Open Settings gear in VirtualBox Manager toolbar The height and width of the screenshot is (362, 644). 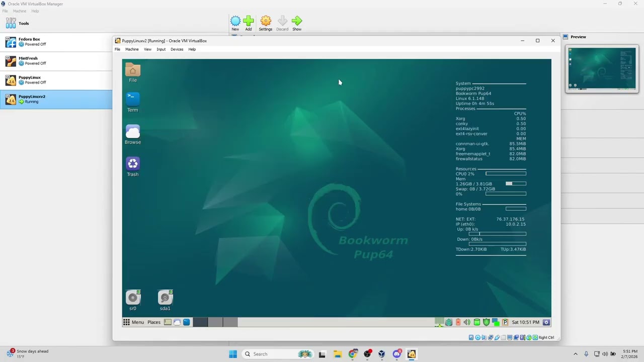pyautogui.click(x=266, y=23)
